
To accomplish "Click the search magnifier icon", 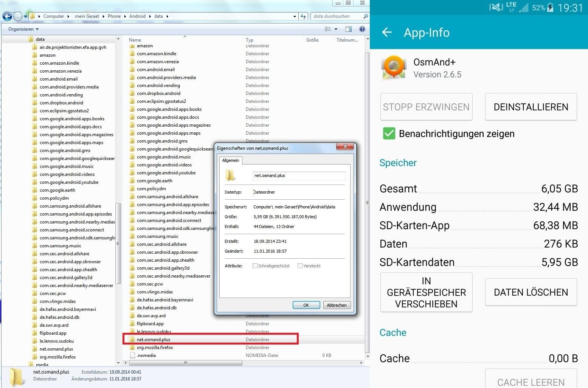I will (365, 16).
